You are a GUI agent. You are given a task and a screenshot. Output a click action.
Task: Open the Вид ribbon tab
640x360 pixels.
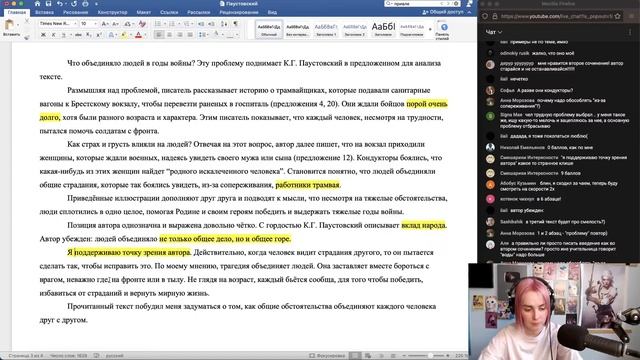coord(272,12)
